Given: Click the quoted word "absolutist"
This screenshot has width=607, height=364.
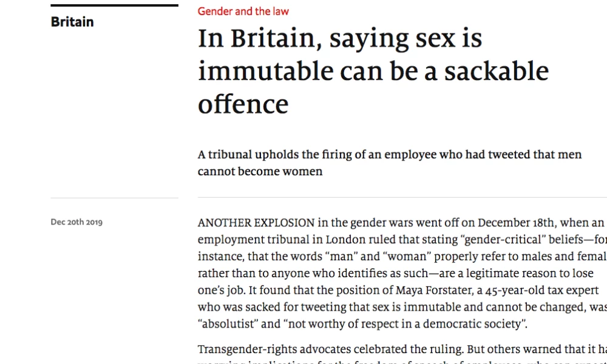Looking at the screenshot, I should point(228,324).
